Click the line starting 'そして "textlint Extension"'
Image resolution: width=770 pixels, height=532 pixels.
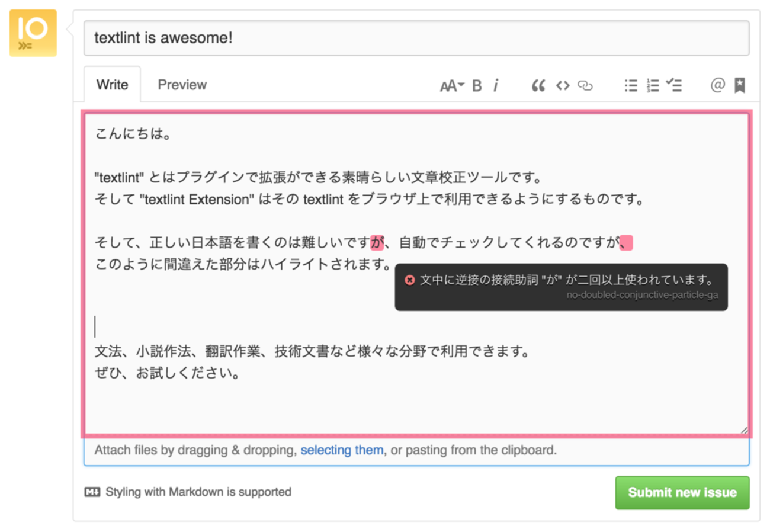369,200
